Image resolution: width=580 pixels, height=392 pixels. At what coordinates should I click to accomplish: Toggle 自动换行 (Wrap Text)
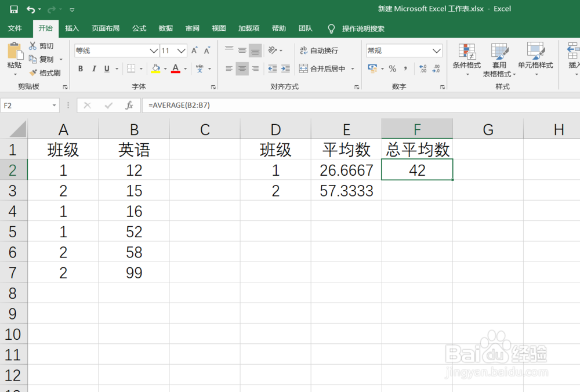pyautogui.click(x=321, y=50)
